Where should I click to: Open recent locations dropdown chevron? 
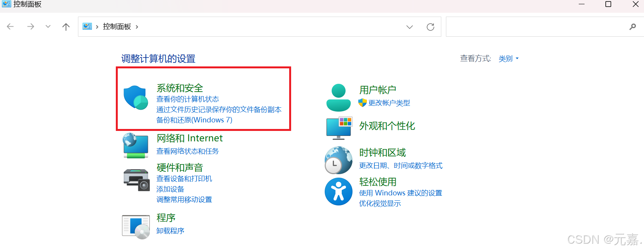pyautogui.click(x=48, y=27)
